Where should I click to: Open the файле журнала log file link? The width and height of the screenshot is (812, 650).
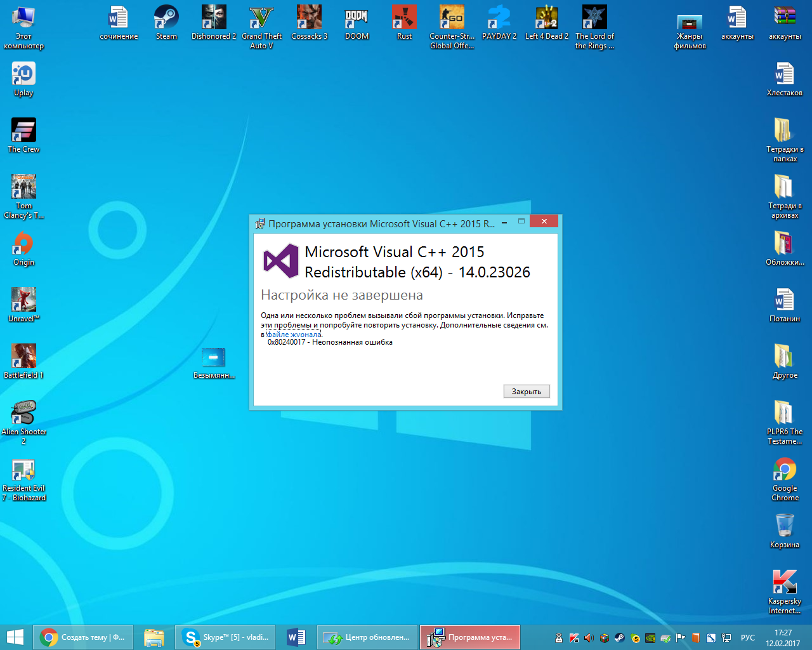(294, 334)
